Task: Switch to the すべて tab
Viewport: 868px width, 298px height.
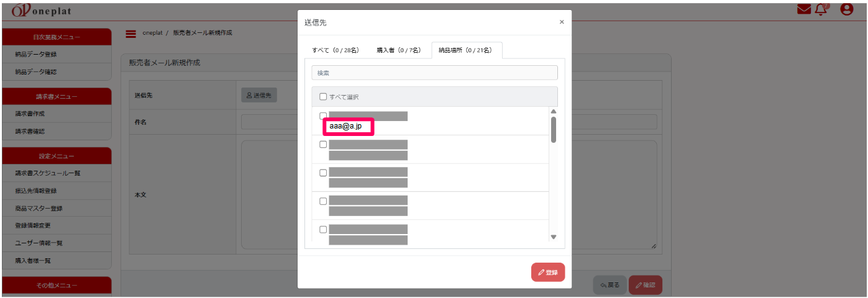Action: click(335, 50)
